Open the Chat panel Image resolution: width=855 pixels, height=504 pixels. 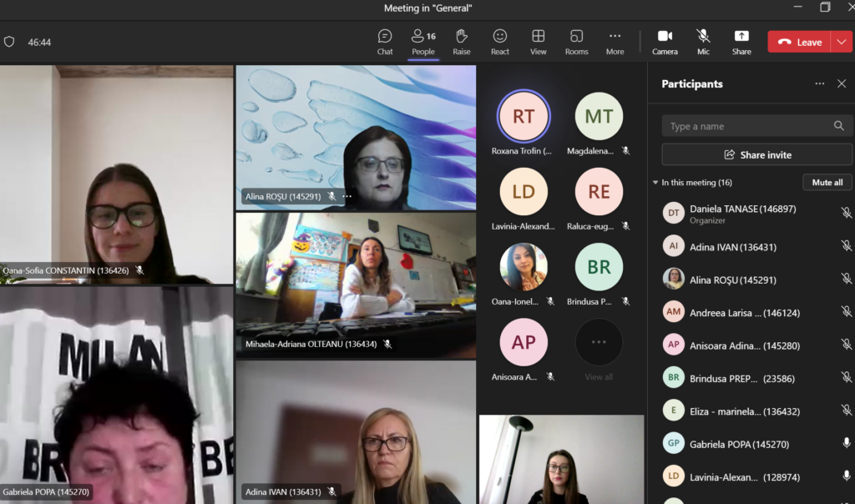pos(385,42)
